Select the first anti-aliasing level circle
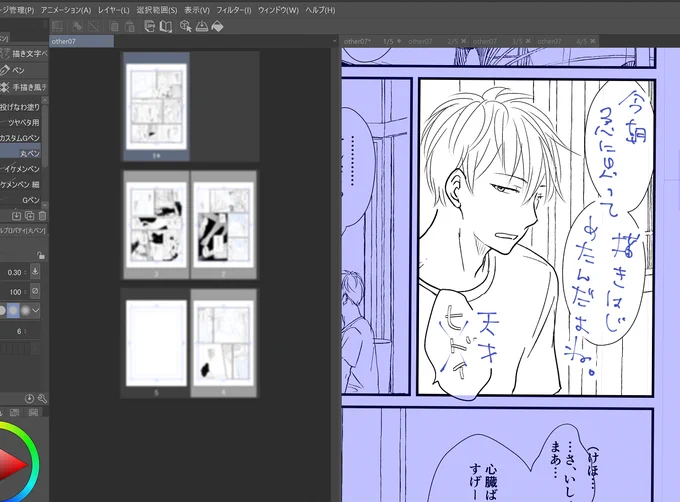This screenshot has height=502, width=680. tap(2, 310)
